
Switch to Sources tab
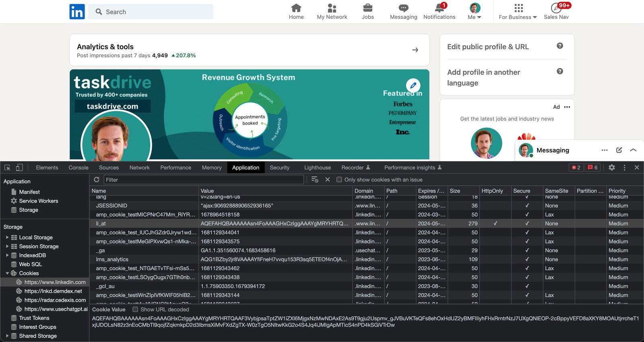tap(109, 168)
